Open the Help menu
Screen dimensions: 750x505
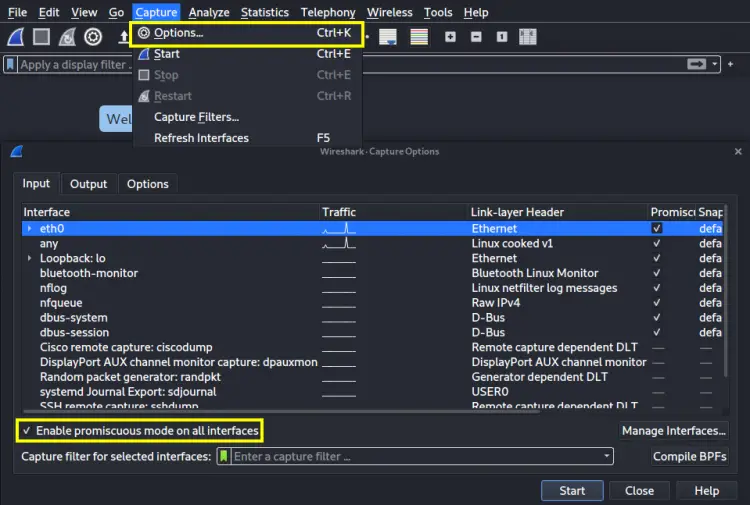pos(476,12)
